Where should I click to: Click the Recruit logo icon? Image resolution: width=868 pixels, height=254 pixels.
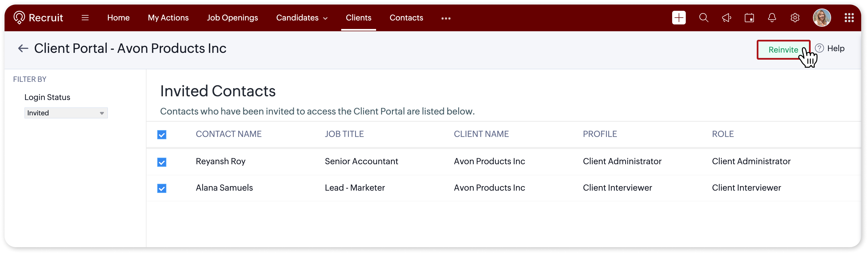pyautogui.click(x=19, y=17)
